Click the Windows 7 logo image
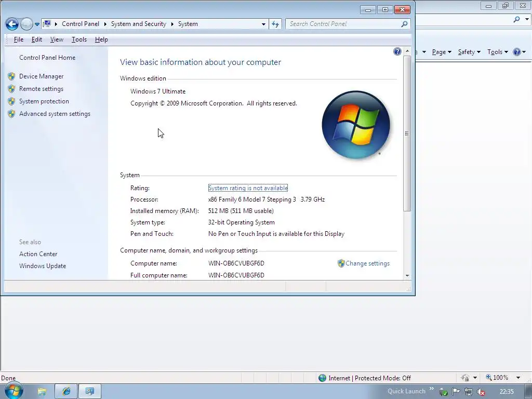The image size is (532, 399). click(x=355, y=125)
